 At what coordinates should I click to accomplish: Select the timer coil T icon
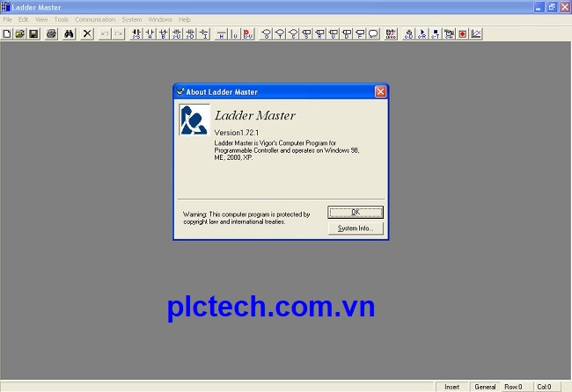coord(280,34)
